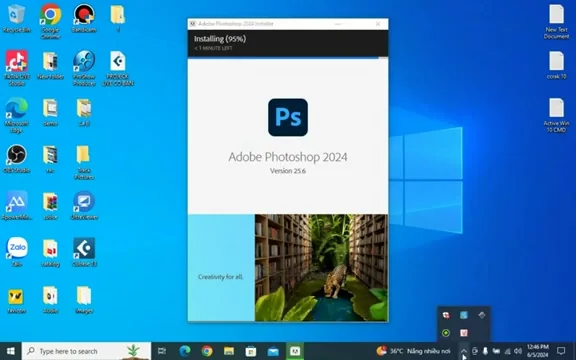
Task: Open the notification center icon
Action: point(561,351)
